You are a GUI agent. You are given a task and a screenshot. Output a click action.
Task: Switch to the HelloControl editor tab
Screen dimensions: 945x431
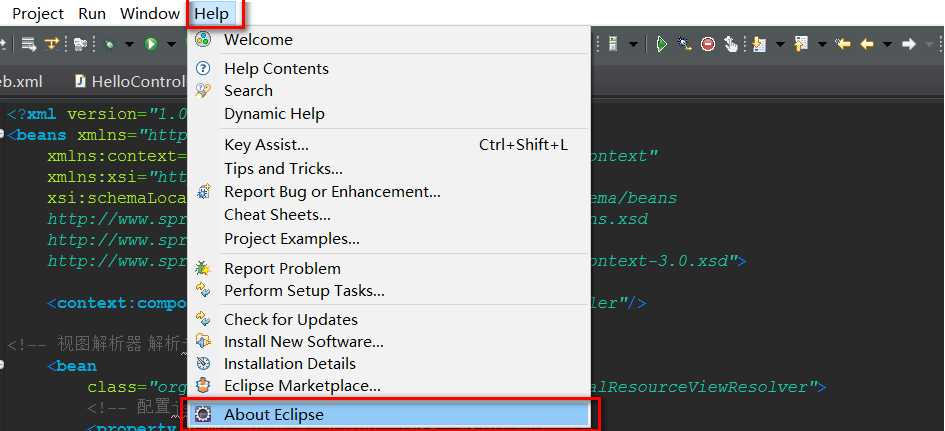point(130,81)
